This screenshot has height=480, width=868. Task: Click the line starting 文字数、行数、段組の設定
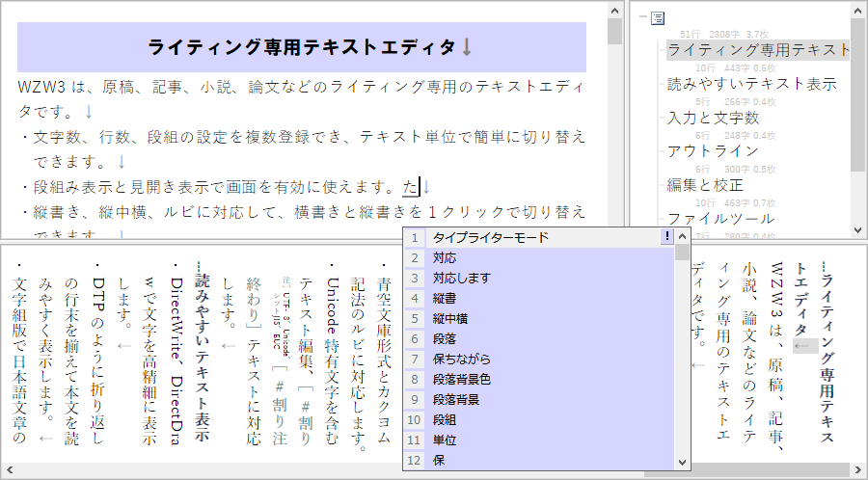309,137
